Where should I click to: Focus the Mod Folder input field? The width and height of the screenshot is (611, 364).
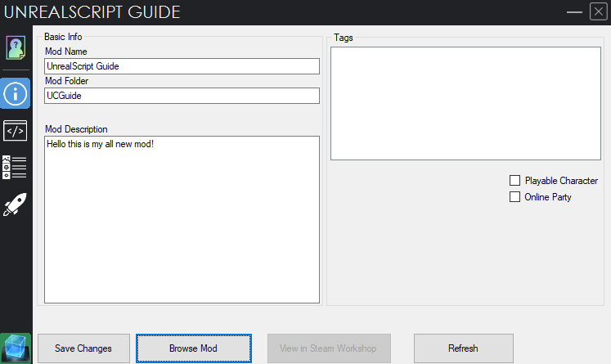click(182, 96)
